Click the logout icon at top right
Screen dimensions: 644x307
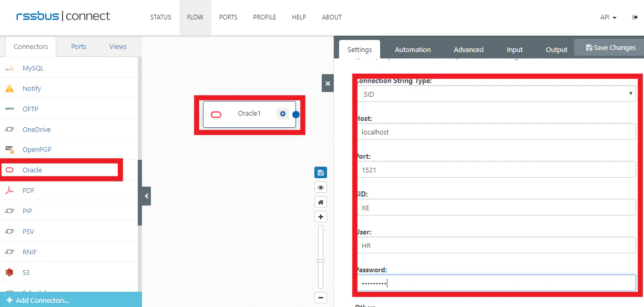pos(635,17)
